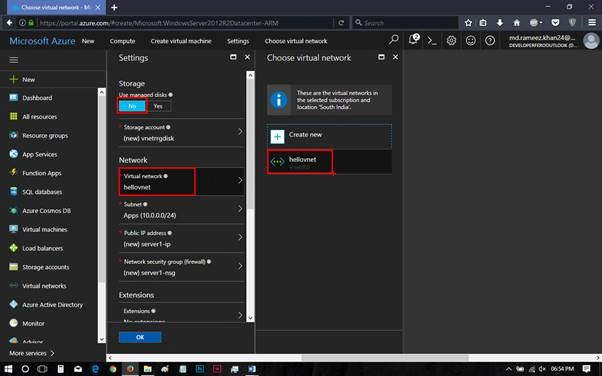Expand the Subnet Apps (10.0.0.0/24) row
Screen dimensions: 602x376
coord(181,210)
